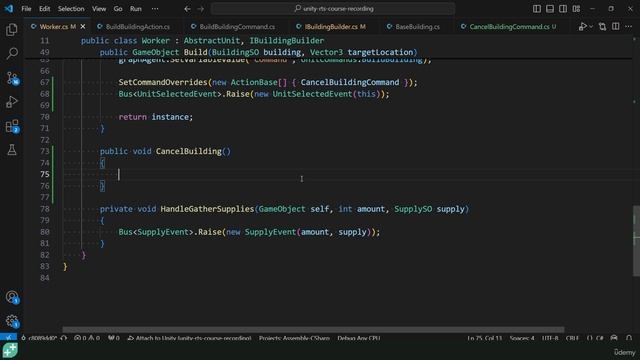Image resolution: width=640 pixels, height=360 pixels.
Task: Open errors and warnings count in status bar
Action: 87,338
